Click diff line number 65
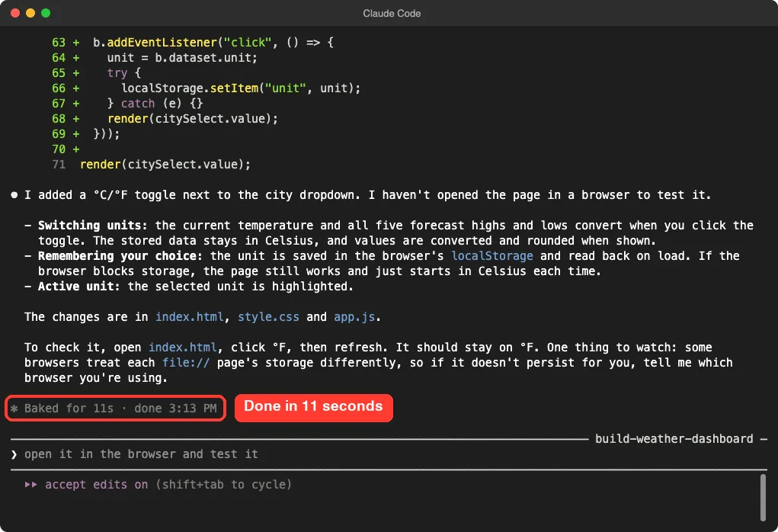This screenshot has width=778, height=532. tap(59, 73)
